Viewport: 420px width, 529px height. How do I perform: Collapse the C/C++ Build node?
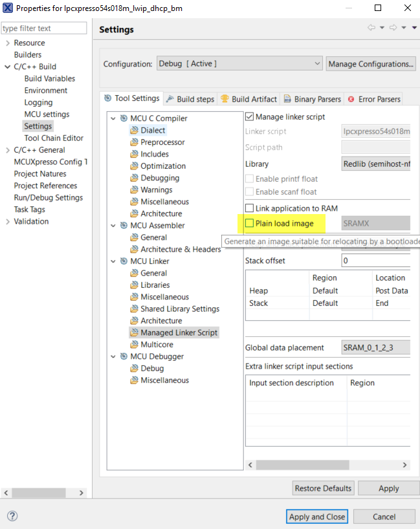(7, 67)
